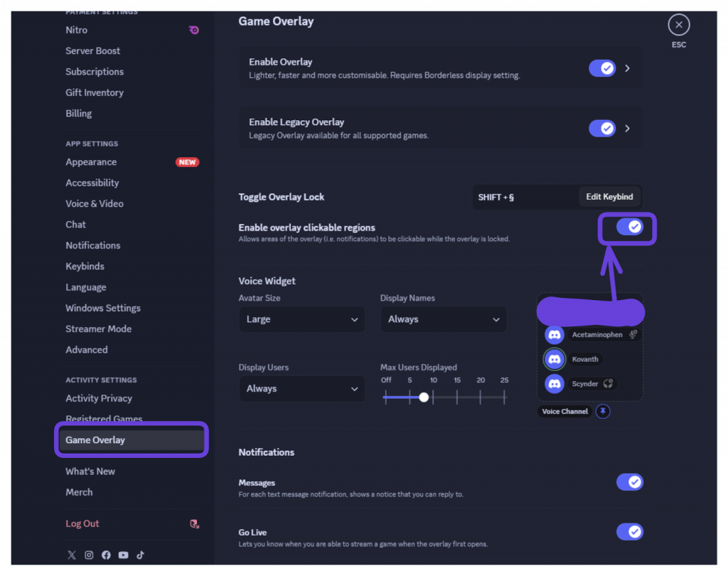Image resolution: width=728 pixels, height=576 pixels.
Task: Turn off Messages notification toggle
Action: (x=628, y=482)
